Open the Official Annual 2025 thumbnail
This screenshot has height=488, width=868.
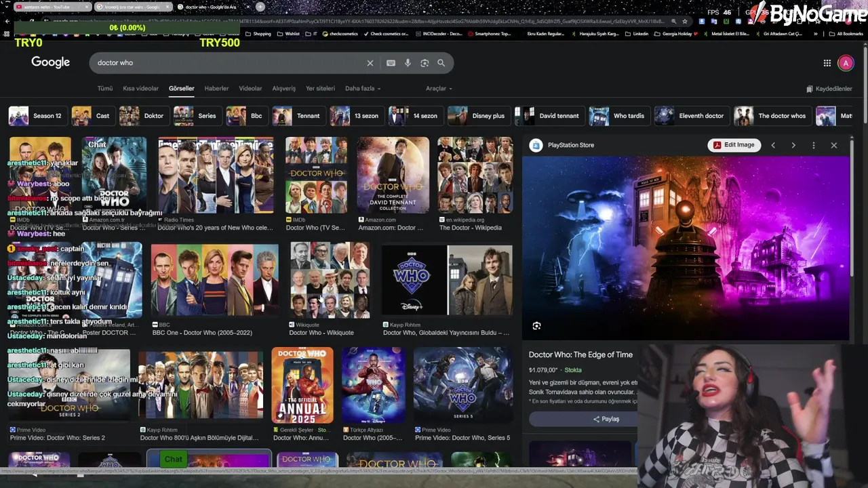[302, 386]
